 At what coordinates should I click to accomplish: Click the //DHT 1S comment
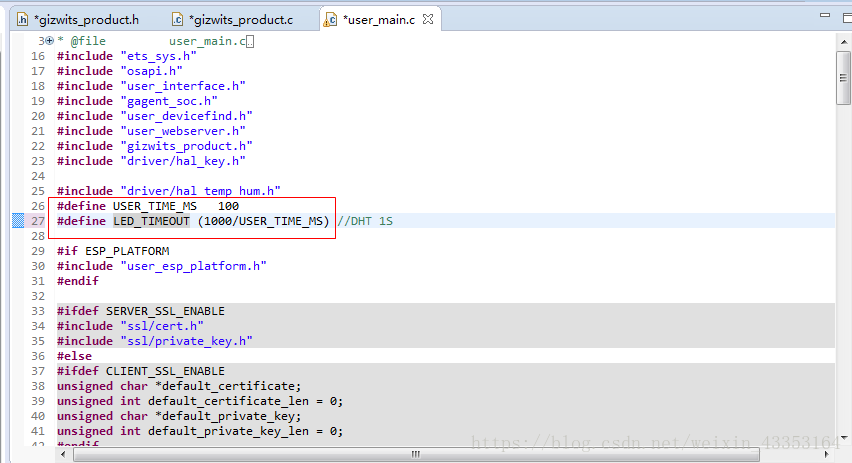[x=365, y=221]
